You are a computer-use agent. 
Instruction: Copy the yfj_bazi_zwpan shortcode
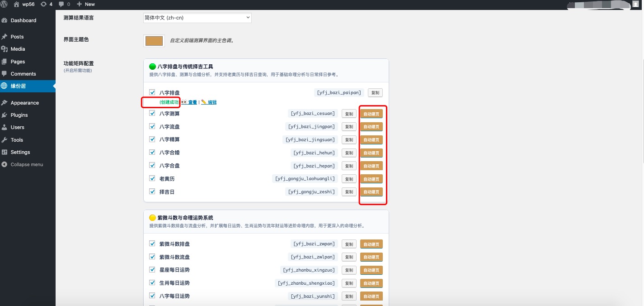pos(349,244)
